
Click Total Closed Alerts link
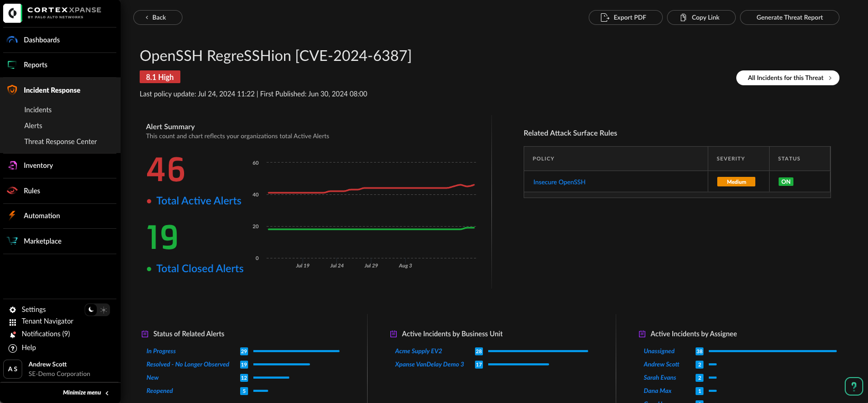pos(200,268)
